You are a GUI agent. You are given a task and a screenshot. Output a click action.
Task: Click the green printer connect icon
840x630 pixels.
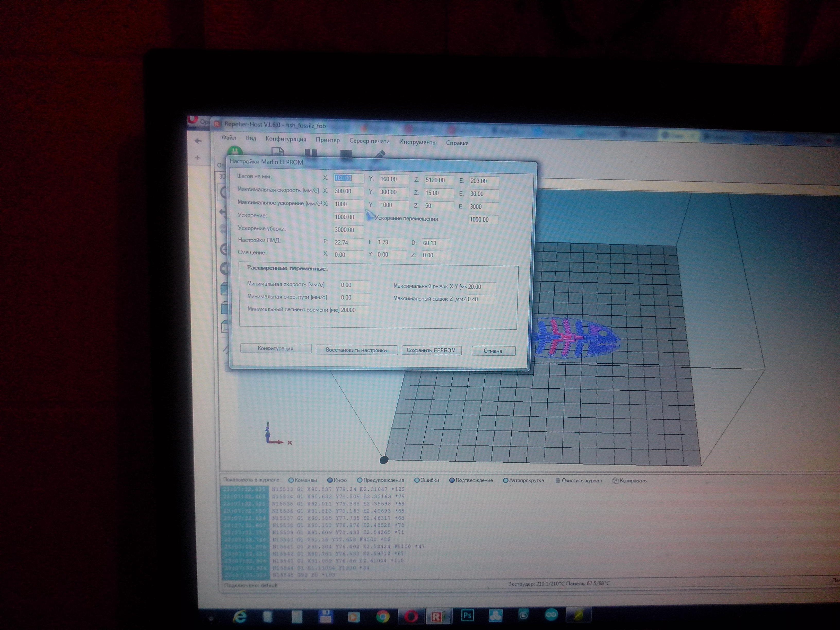tap(235, 152)
